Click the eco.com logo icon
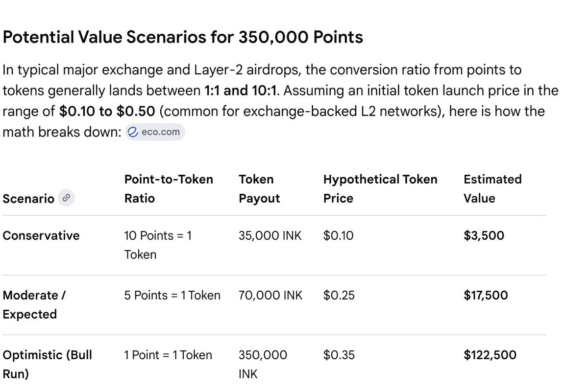The image size is (588, 392). (x=133, y=132)
